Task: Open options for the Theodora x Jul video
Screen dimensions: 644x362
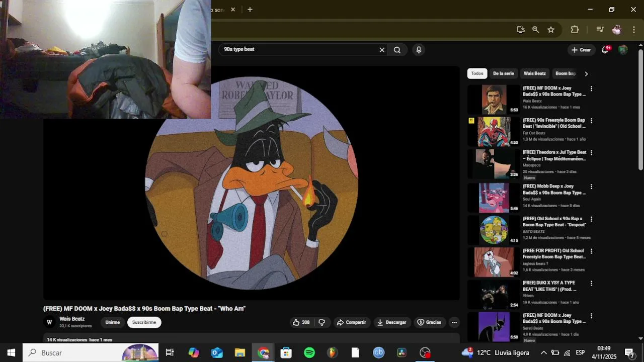Action: click(591, 152)
